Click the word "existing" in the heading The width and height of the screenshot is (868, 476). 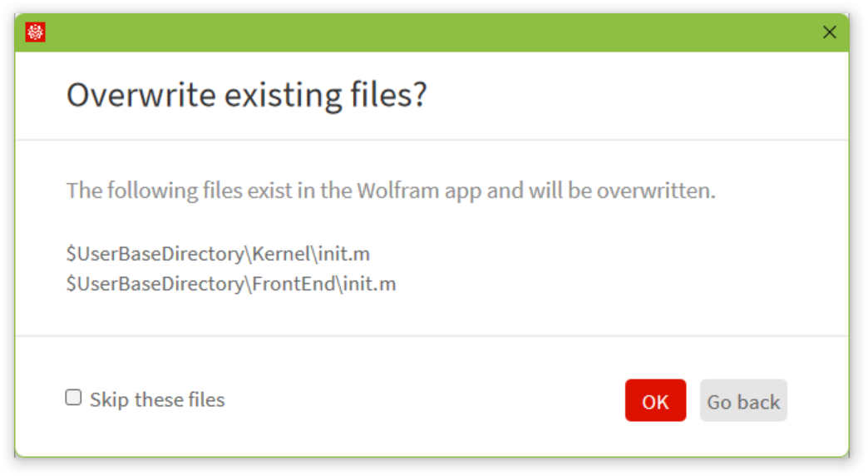tap(283, 95)
